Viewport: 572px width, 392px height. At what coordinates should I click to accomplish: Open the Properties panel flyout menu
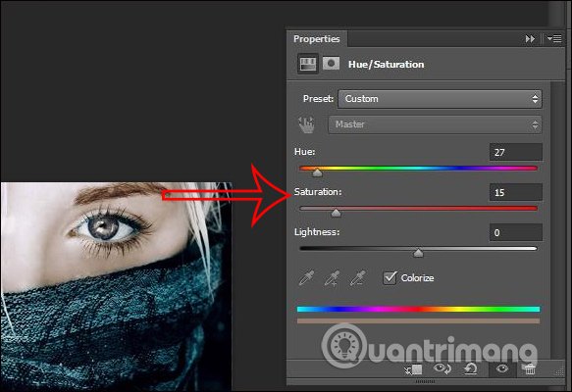[x=554, y=38]
